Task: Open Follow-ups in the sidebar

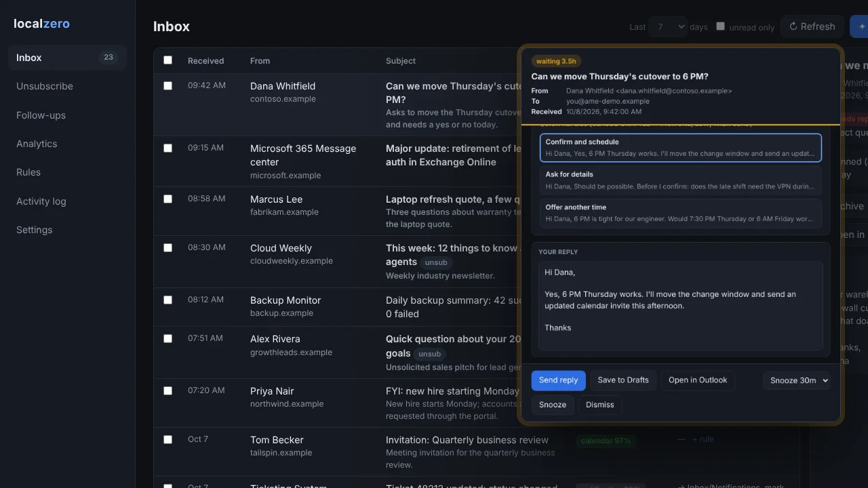Action: [67, 115]
